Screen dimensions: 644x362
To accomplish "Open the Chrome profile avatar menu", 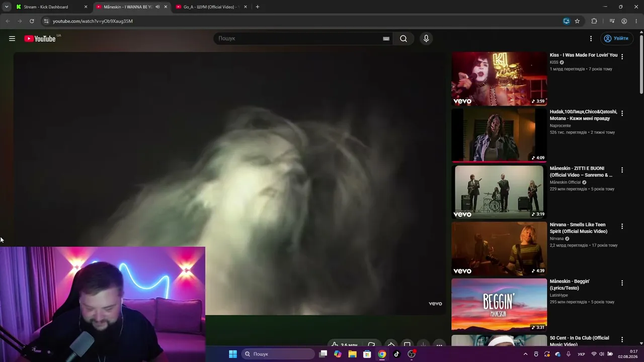I will [x=624, y=21].
